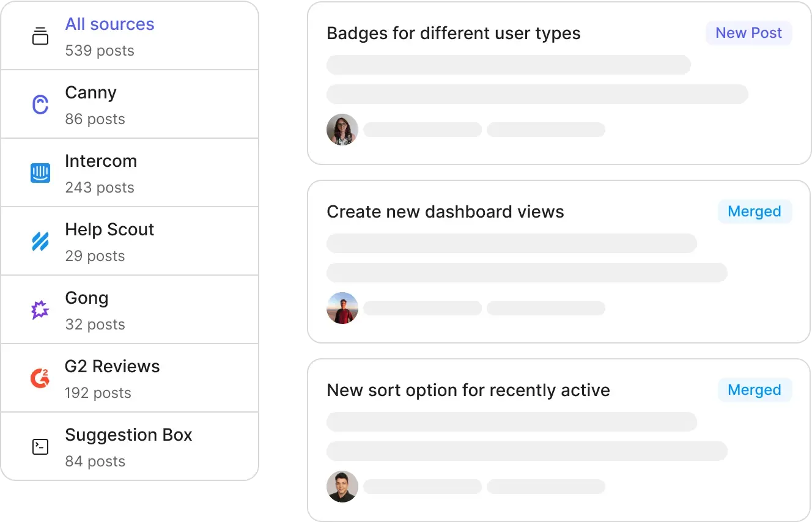The image size is (812, 522).
Task: Select the G2 Reviews icon
Action: coord(40,378)
